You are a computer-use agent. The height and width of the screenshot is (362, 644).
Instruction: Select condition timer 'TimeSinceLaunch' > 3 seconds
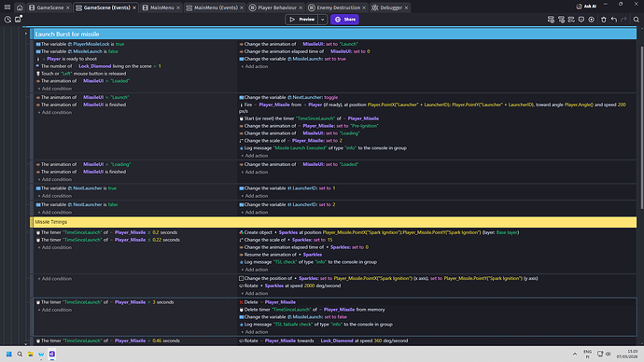coord(105,302)
